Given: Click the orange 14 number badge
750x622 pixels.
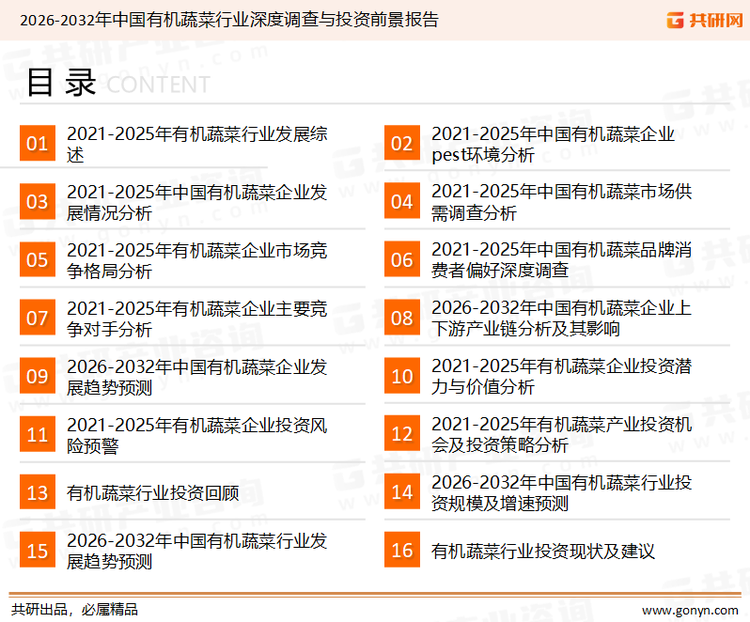Looking at the screenshot, I should coord(402,492).
